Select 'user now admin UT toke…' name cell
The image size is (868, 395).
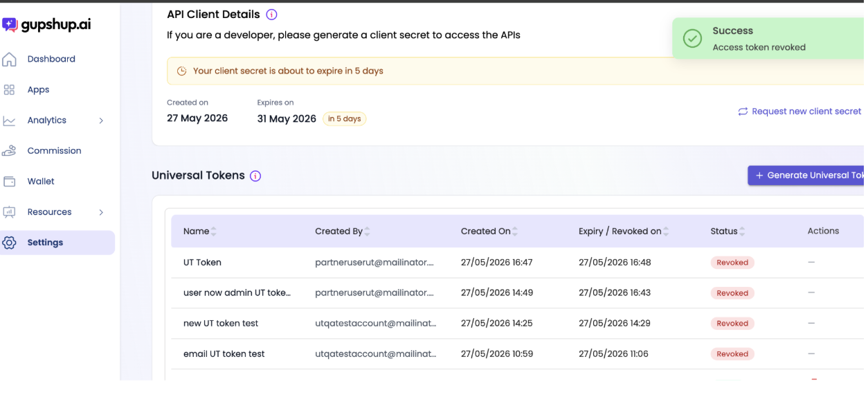[x=237, y=292]
